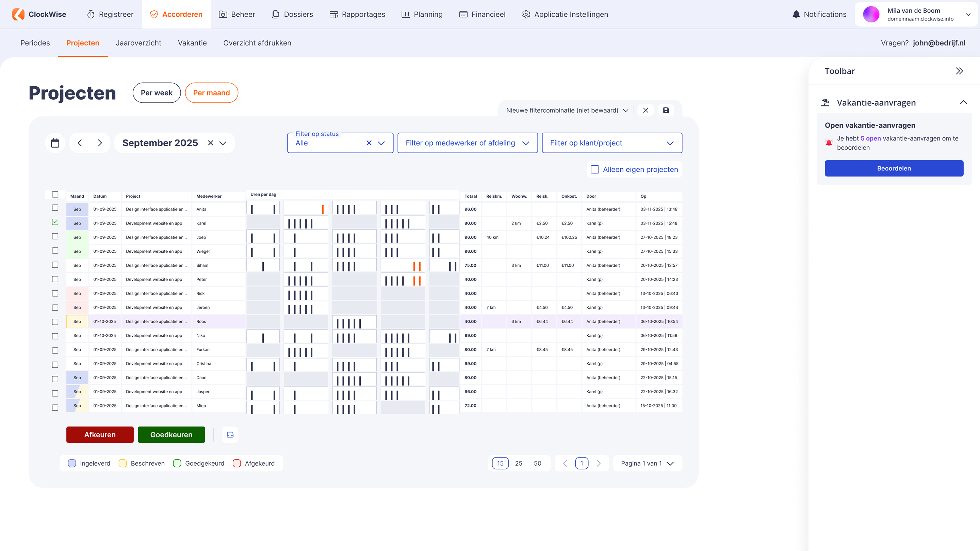The height and width of the screenshot is (551, 980).
Task: Go to the previous month
Action: coord(80,143)
